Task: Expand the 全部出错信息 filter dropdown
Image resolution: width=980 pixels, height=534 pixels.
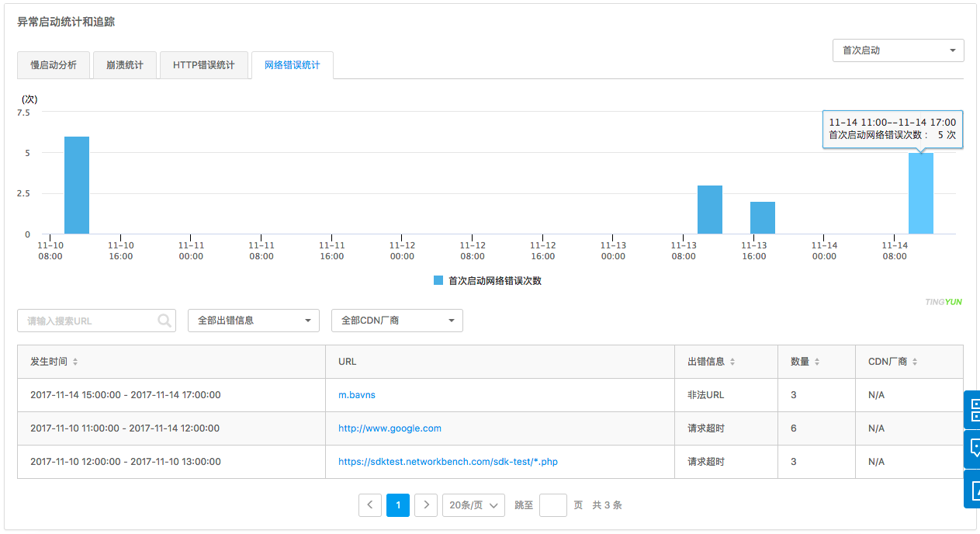Action: tap(253, 321)
